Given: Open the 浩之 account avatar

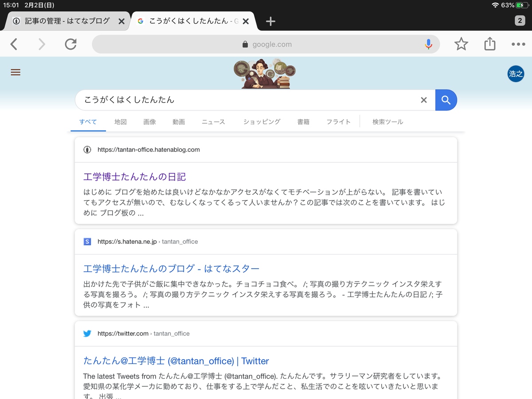Looking at the screenshot, I should coord(516,74).
